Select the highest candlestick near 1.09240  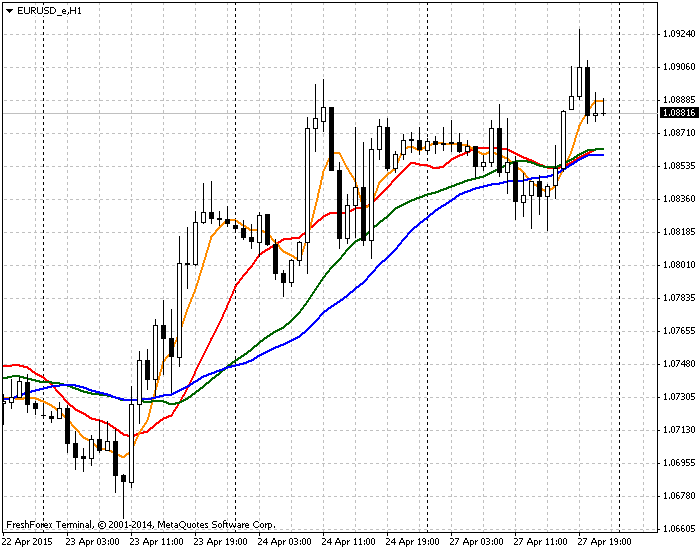(579, 82)
